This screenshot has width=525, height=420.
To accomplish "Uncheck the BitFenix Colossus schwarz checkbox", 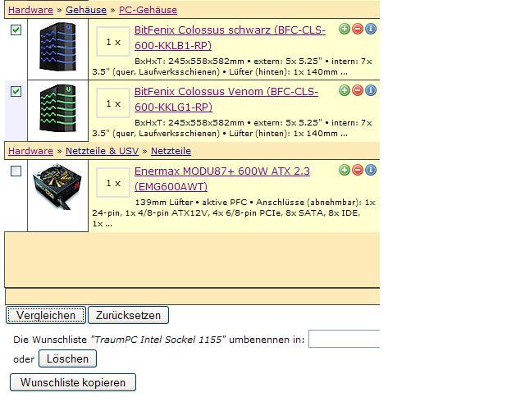I will (16, 30).
